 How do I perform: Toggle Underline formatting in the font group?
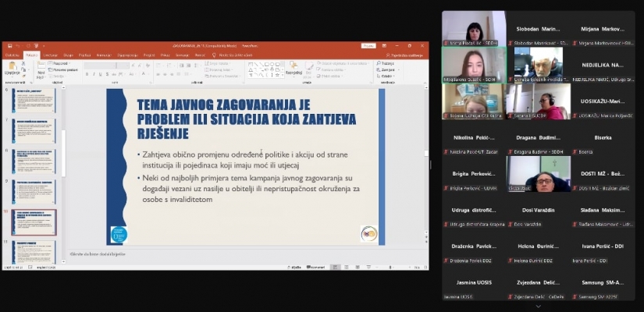coord(101,75)
